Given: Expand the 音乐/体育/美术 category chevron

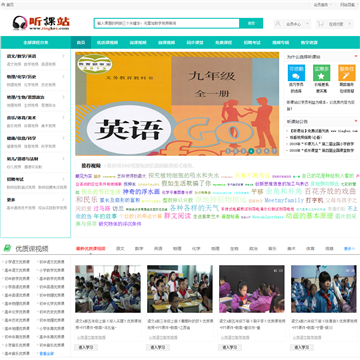Looking at the screenshot, I should click(63, 118).
